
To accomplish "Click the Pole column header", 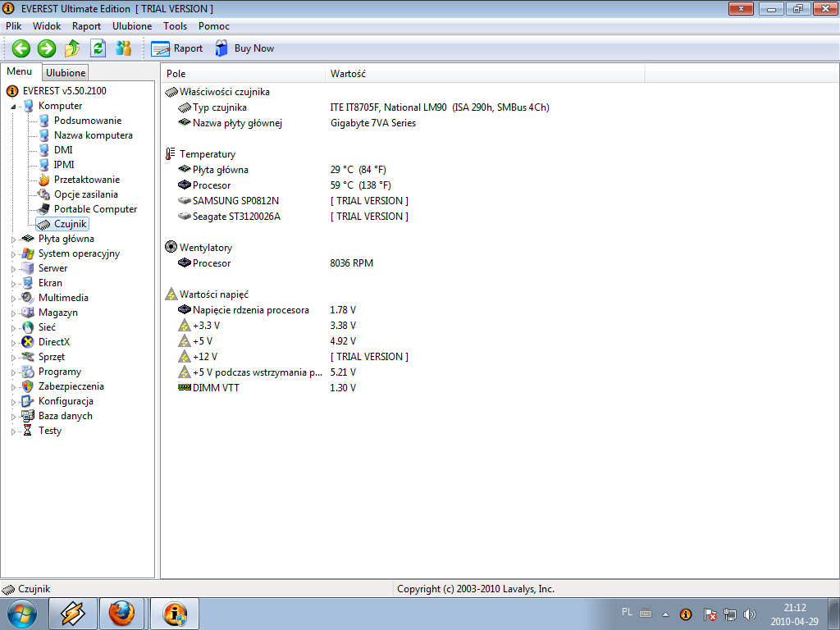I will (x=243, y=74).
